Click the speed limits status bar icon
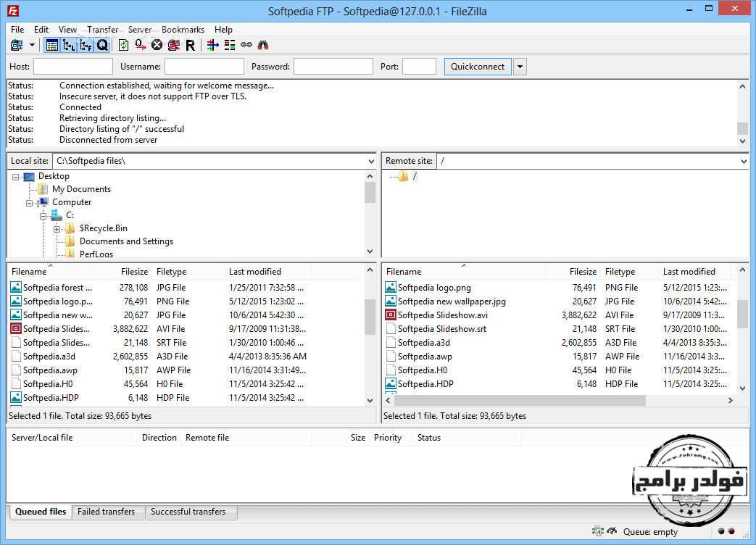The width and height of the screenshot is (756, 545). [x=612, y=531]
